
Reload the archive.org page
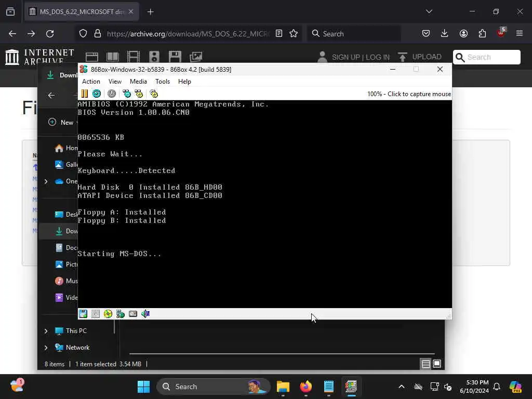point(50,34)
